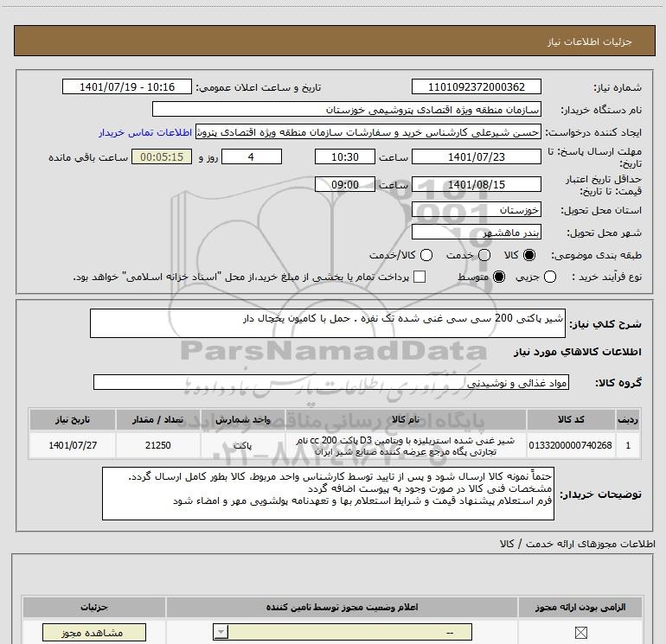Click the need date cell 1401/07/27
Viewport: 666px width, 644px height.
coord(72,445)
